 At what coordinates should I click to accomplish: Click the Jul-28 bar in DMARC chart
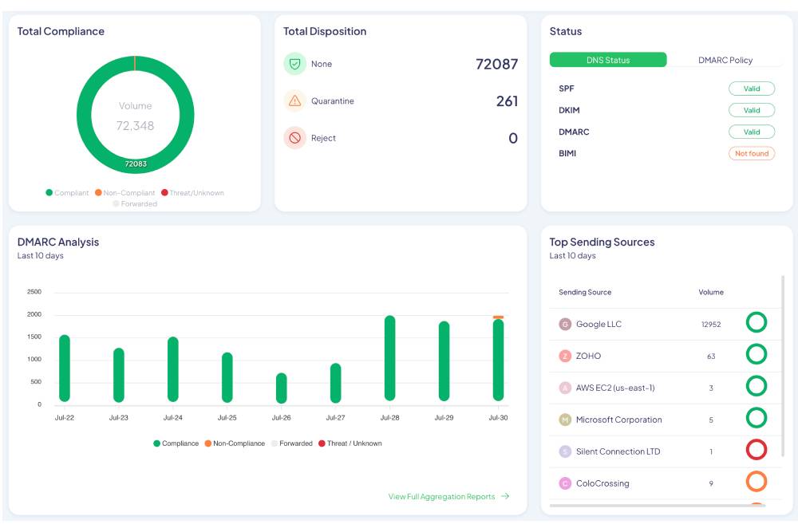[x=389, y=359]
